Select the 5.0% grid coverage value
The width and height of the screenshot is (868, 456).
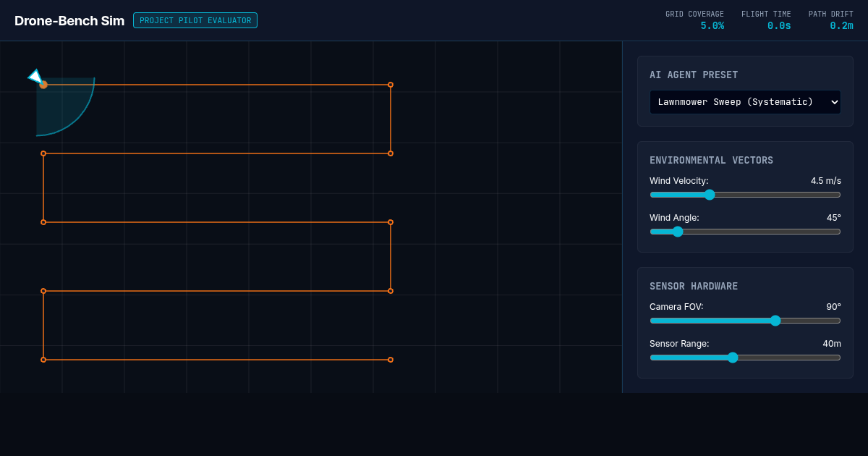[x=712, y=26]
